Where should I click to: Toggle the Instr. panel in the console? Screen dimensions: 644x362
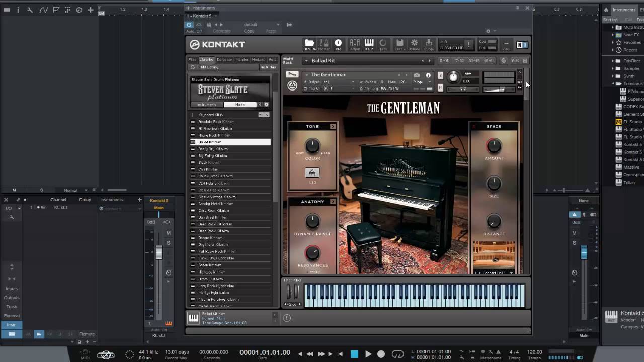click(x=11, y=325)
